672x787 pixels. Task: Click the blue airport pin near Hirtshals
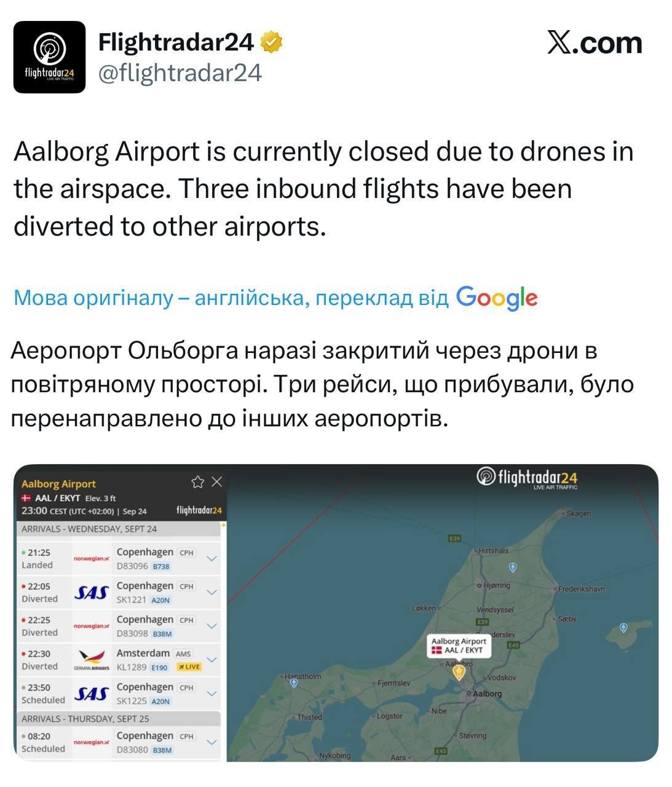(513, 567)
